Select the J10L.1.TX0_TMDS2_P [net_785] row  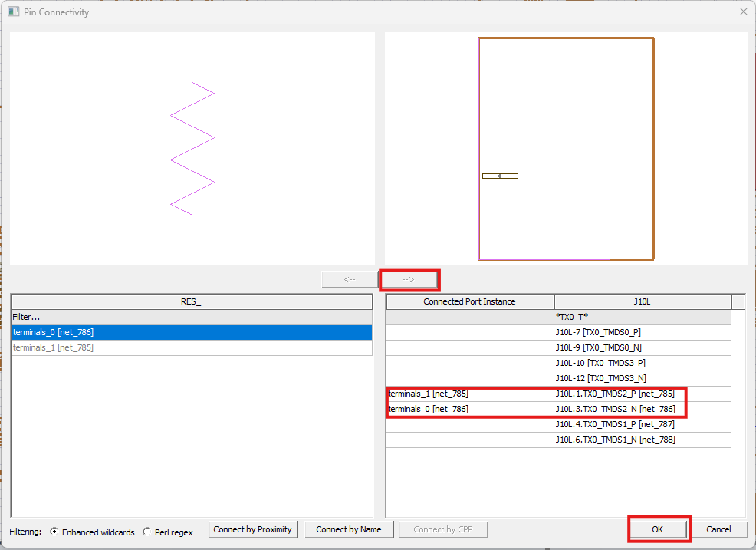(613, 394)
